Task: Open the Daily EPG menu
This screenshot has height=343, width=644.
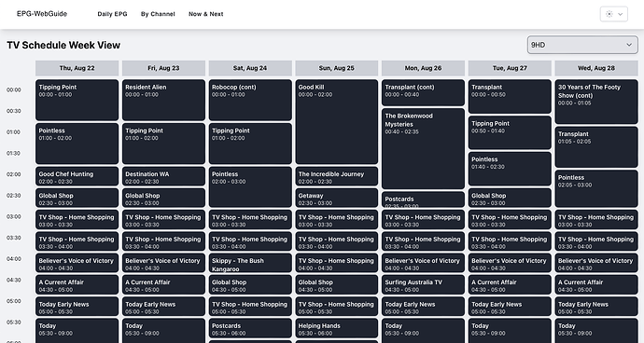Action: click(112, 14)
